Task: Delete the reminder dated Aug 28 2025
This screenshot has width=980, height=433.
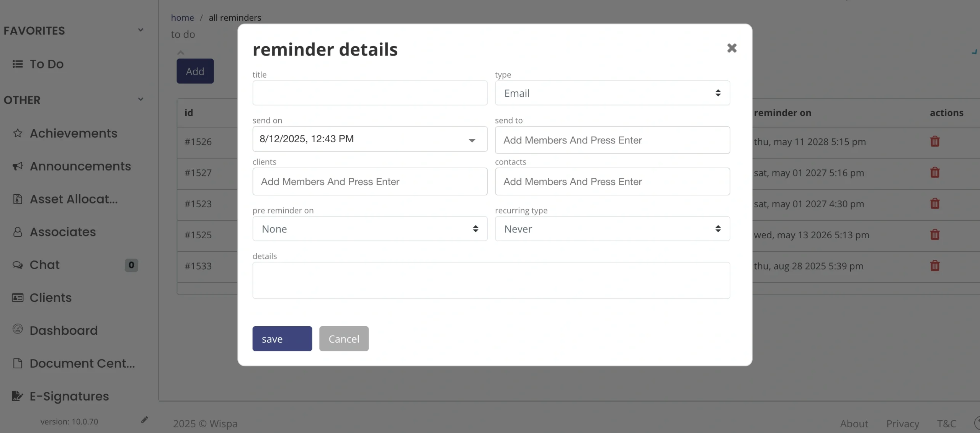Action: 934,266
